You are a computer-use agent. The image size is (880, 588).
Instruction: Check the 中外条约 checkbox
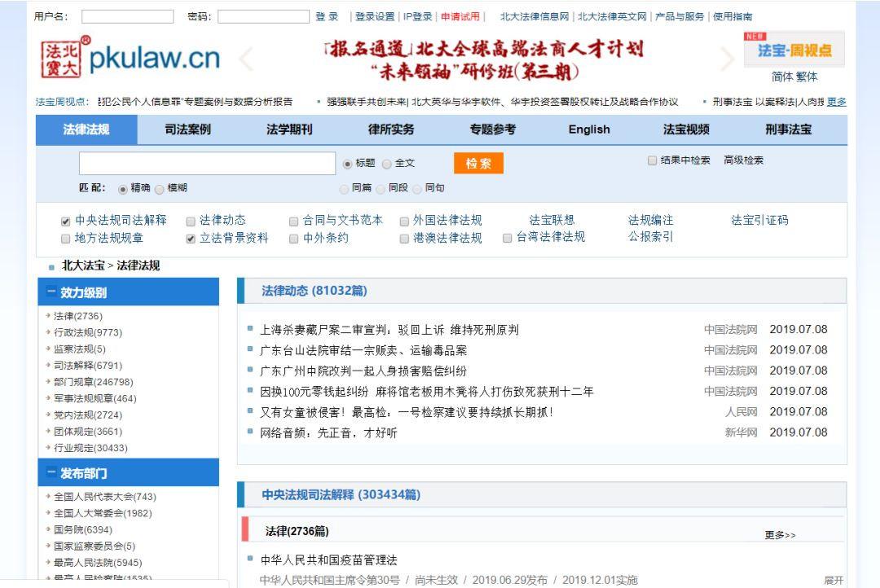[x=293, y=239]
